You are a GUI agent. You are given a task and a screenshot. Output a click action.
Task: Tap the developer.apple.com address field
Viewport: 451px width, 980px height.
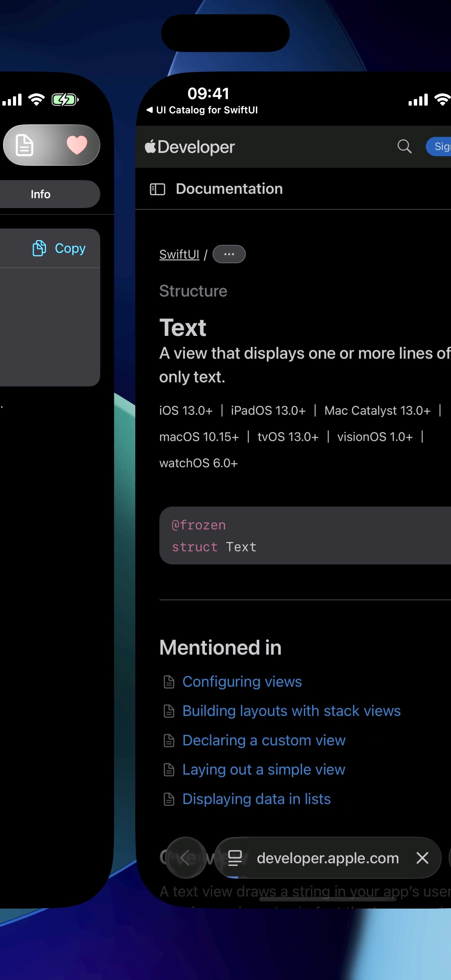click(328, 858)
